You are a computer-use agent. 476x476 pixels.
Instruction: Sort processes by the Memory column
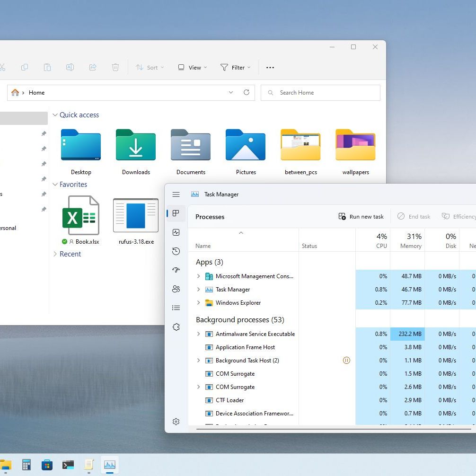click(407, 240)
